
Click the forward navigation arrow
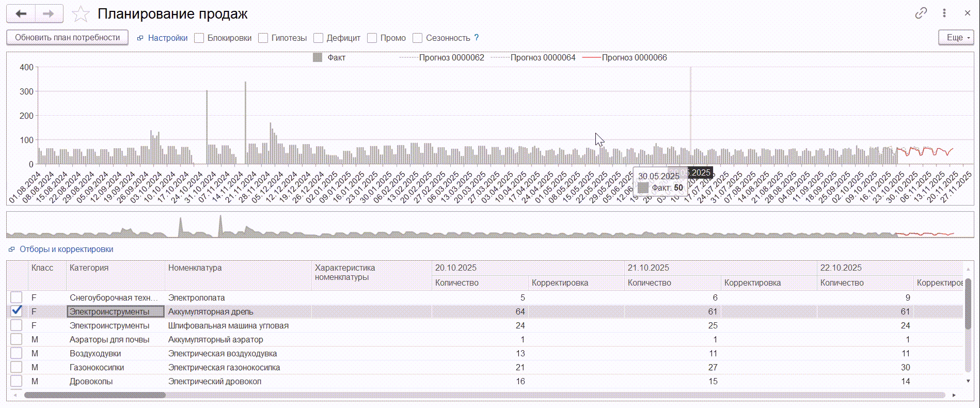pyautogui.click(x=49, y=14)
